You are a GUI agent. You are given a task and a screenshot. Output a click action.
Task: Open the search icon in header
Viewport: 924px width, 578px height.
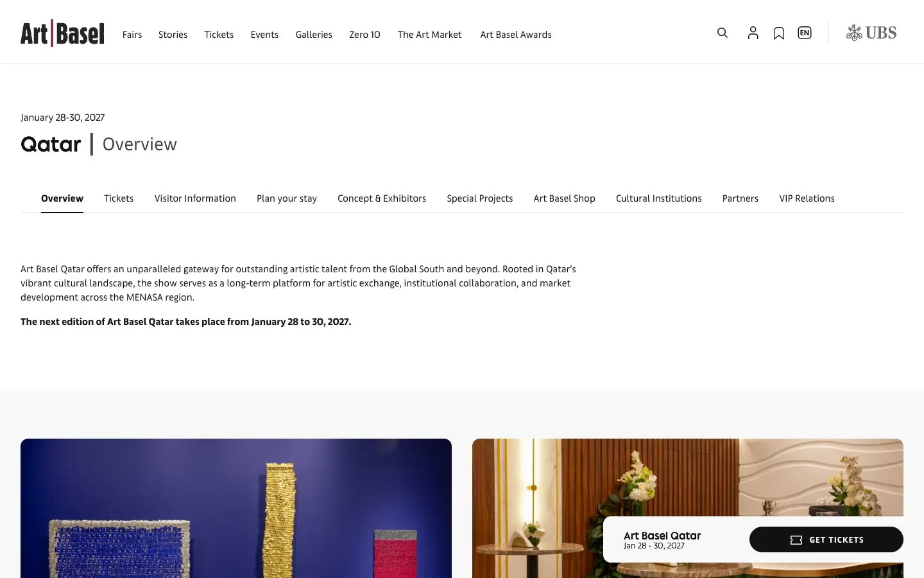pos(723,33)
